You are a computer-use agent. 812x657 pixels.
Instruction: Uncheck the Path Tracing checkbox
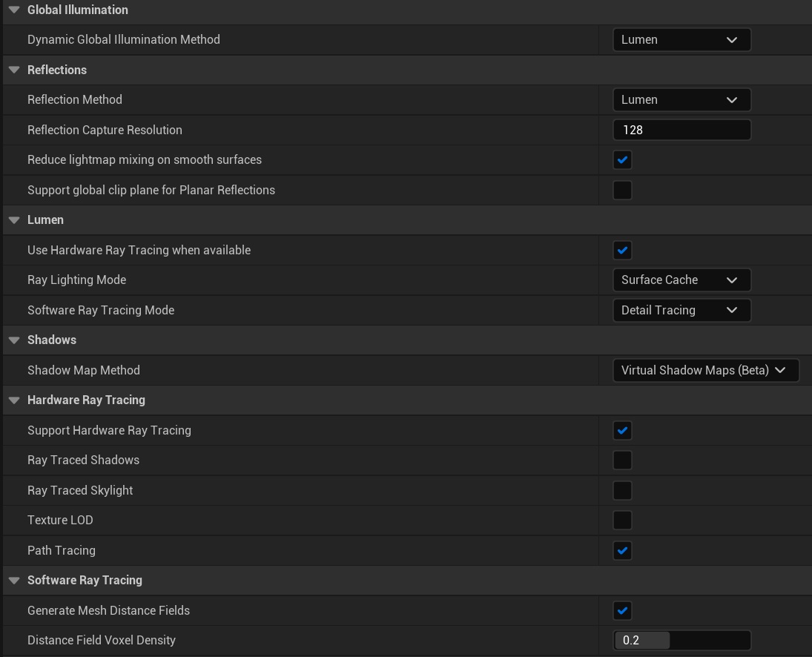[x=622, y=550]
